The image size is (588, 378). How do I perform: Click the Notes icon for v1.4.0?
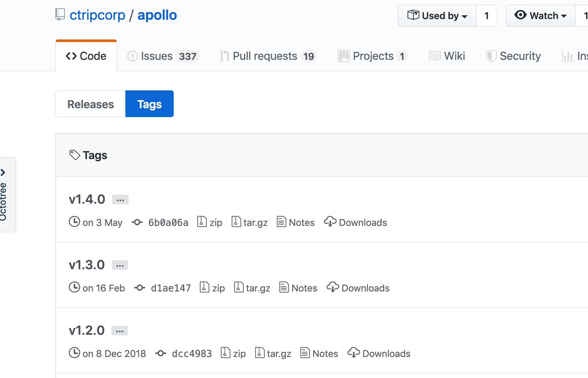[x=282, y=221]
